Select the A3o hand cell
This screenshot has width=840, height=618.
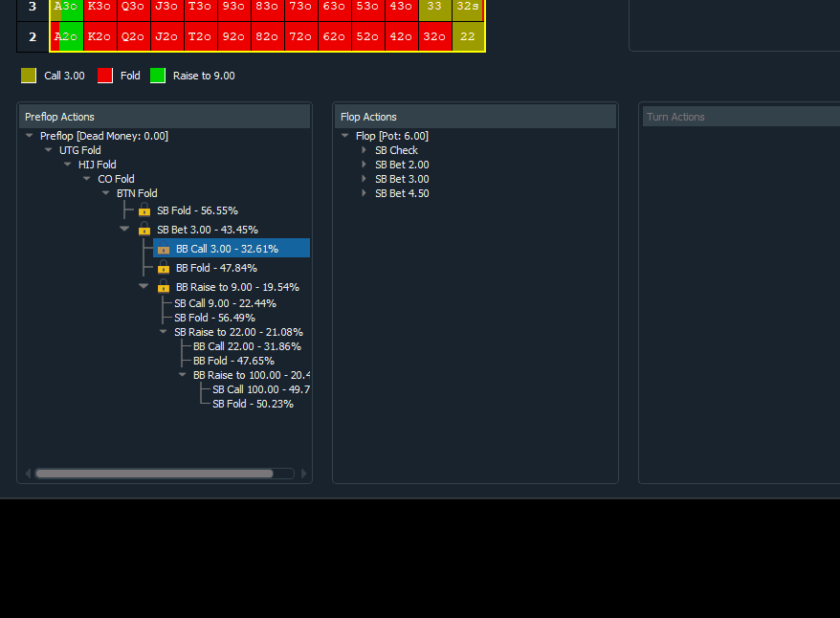point(66,11)
